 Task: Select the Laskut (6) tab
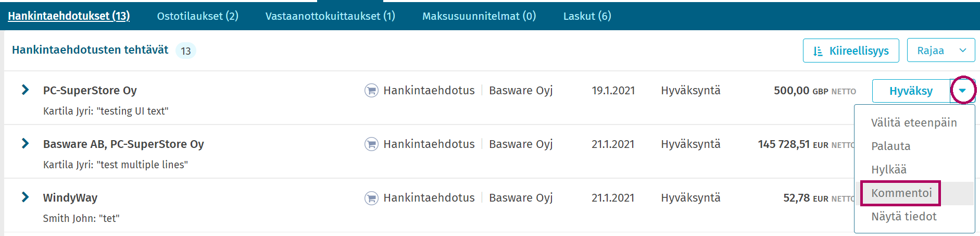[x=587, y=16]
